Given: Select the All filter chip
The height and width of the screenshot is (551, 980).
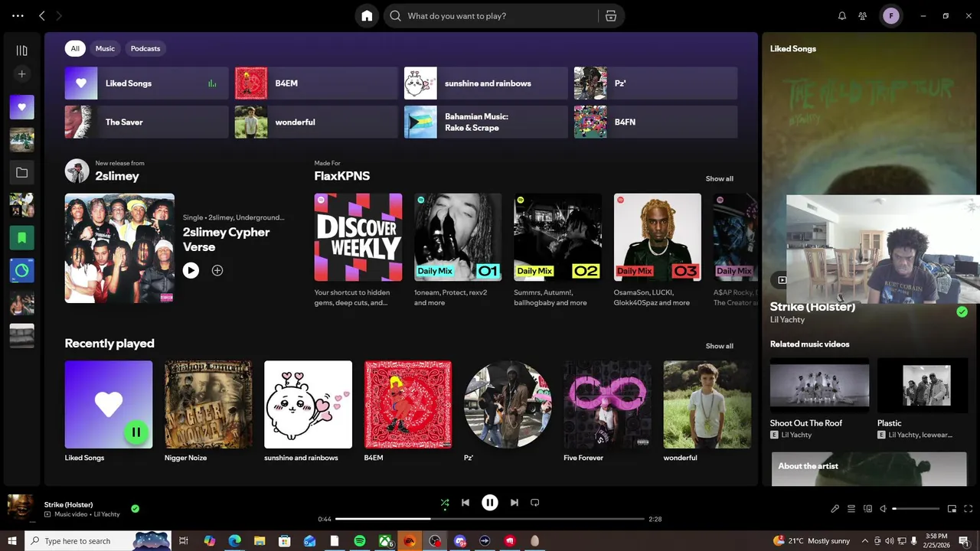Looking at the screenshot, I should tap(75, 48).
